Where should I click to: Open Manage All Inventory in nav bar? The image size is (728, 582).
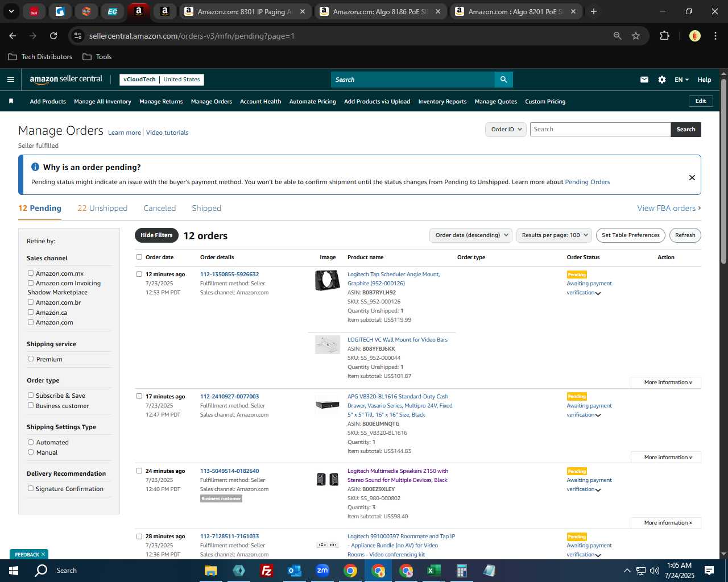point(102,102)
